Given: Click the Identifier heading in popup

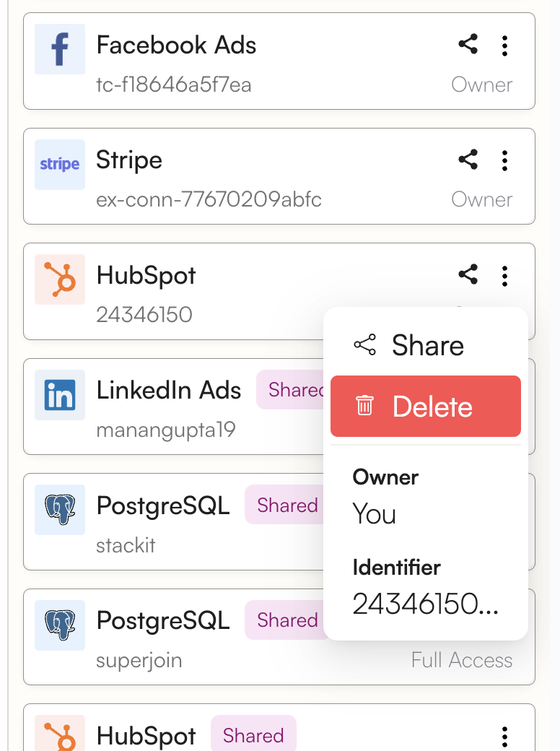Looking at the screenshot, I should click(x=396, y=568).
